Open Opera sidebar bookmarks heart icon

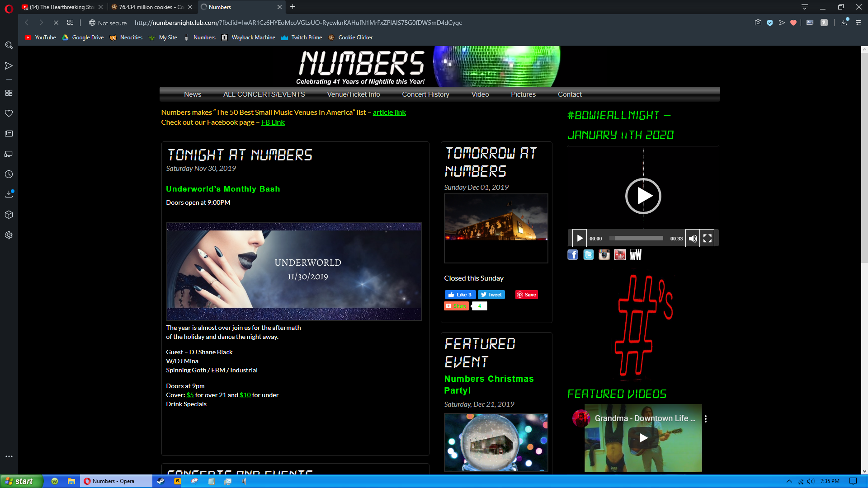point(9,113)
